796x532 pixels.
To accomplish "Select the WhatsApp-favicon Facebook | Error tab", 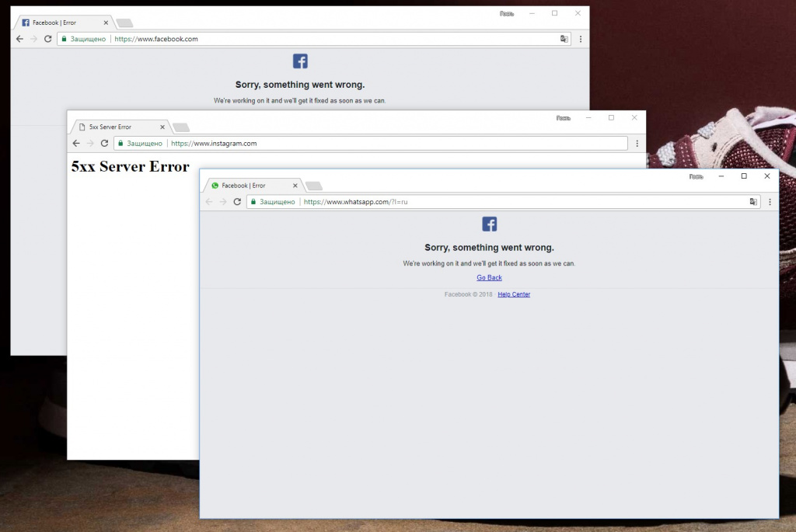I will [x=252, y=186].
